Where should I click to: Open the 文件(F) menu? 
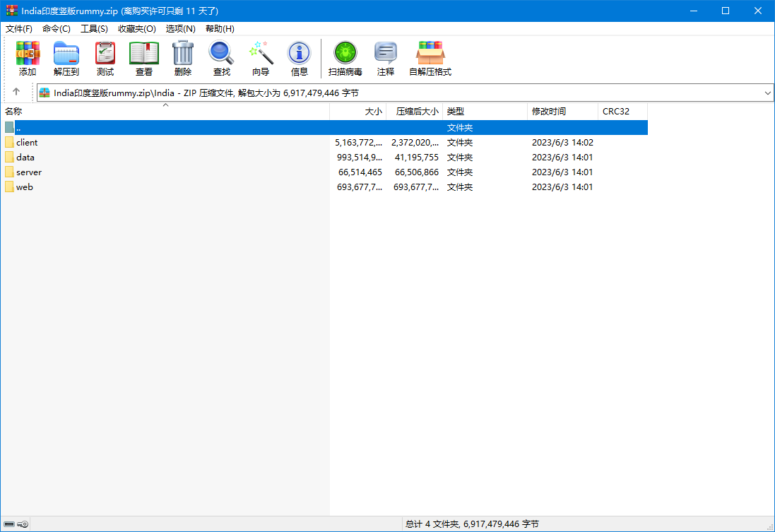point(19,29)
